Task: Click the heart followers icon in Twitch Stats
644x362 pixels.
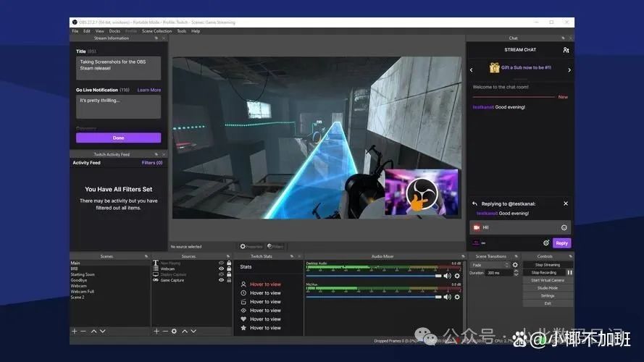Action: point(243,319)
